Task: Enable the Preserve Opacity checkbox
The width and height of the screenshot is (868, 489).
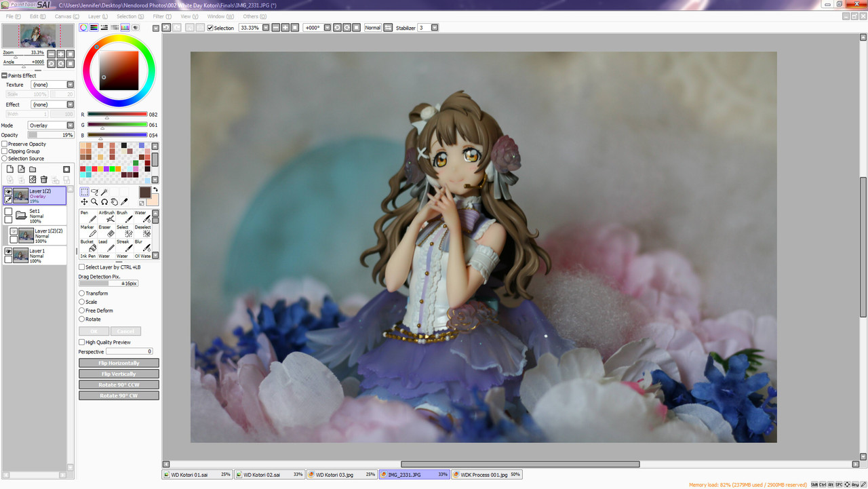Action: [4, 144]
